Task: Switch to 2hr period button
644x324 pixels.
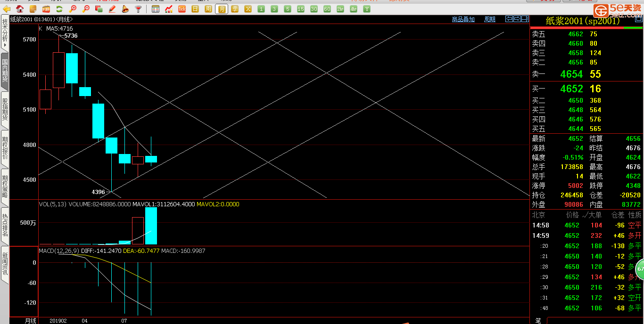Action: pos(340,9)
